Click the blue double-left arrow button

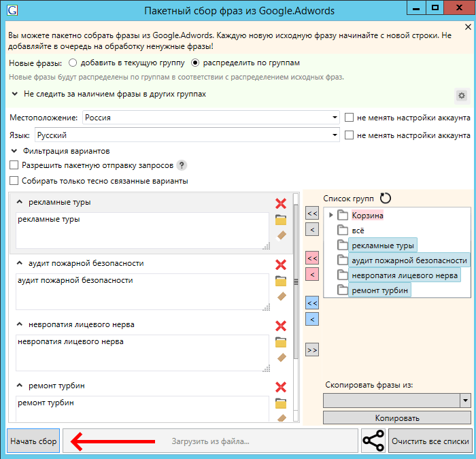point(312,303)
